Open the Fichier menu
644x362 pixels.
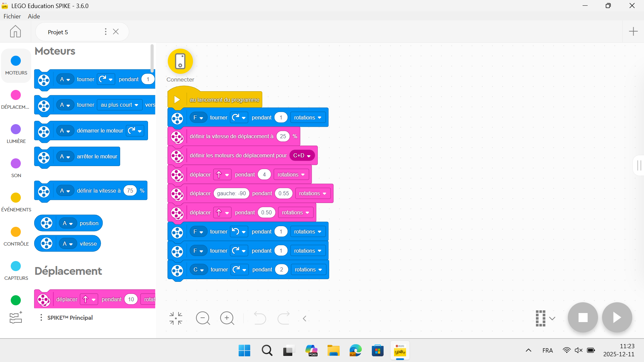[12, 16]
